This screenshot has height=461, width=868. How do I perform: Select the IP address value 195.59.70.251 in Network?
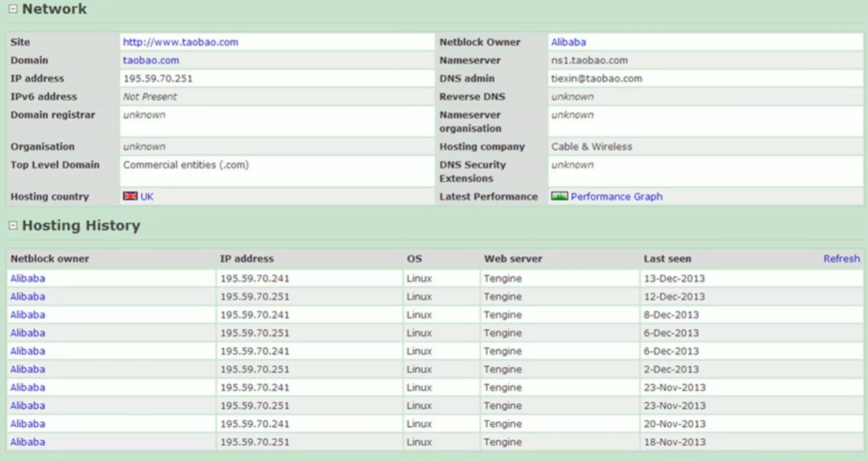[158, 78]
